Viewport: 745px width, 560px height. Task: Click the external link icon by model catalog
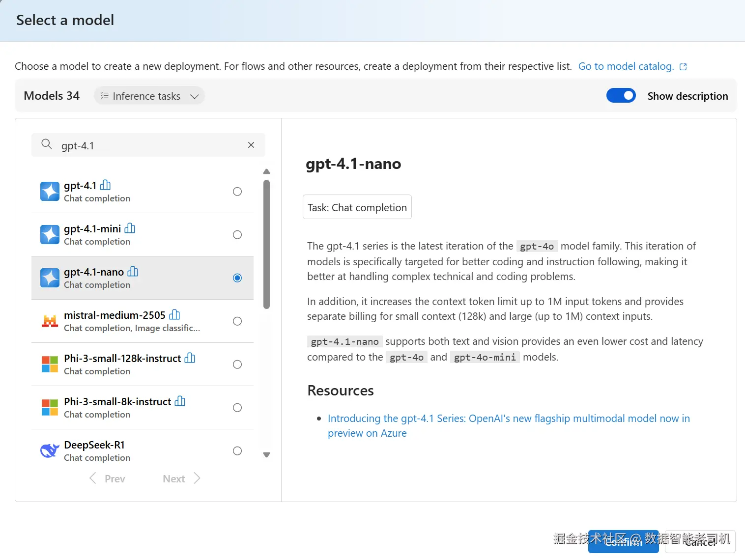(683, 67)
